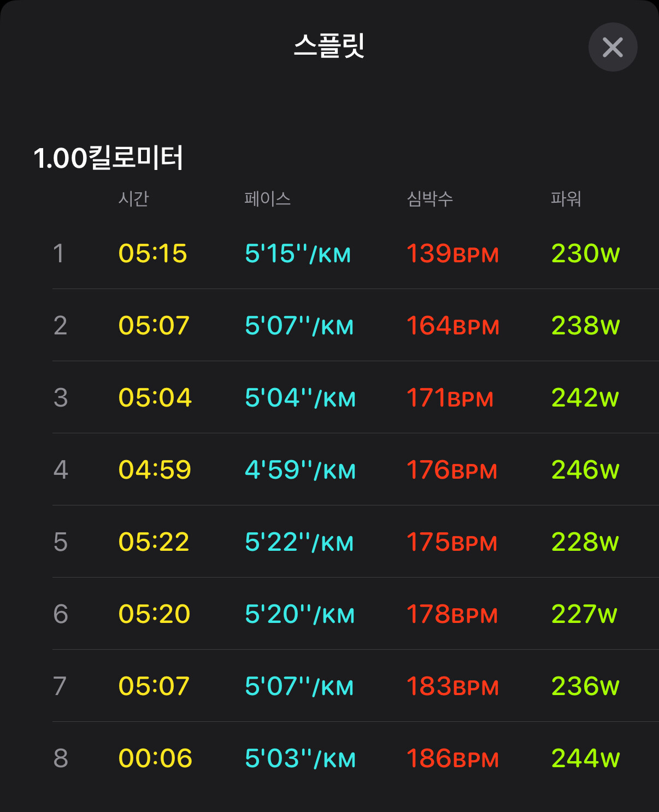
Task: Tap the 1.00킬로미터 section heading
Action: point(108,158)
